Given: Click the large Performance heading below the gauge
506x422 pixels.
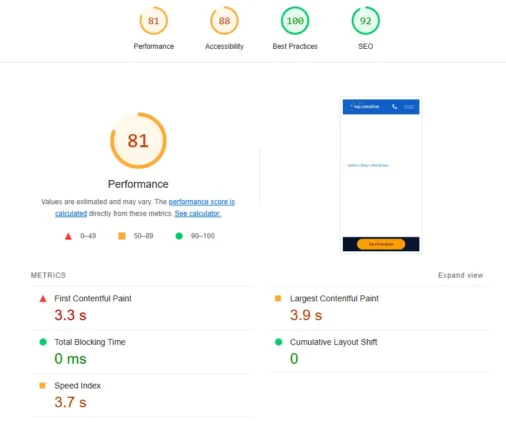Looking at the screenshot, I should pos(138,184).
